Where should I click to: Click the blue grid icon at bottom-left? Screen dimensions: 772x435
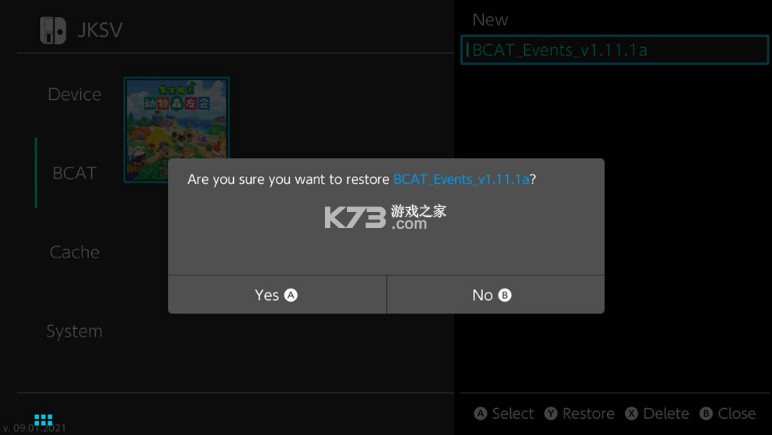coord(43,420)
